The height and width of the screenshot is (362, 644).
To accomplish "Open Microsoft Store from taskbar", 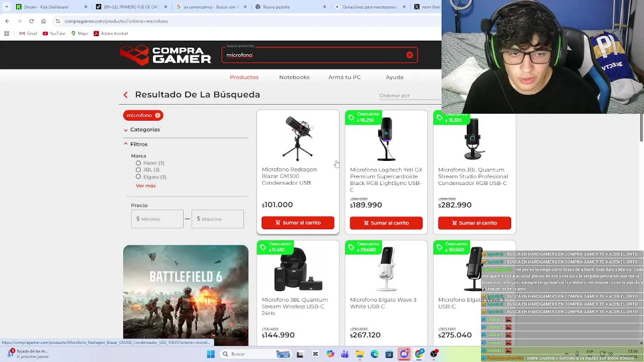I will click(389, 354).
